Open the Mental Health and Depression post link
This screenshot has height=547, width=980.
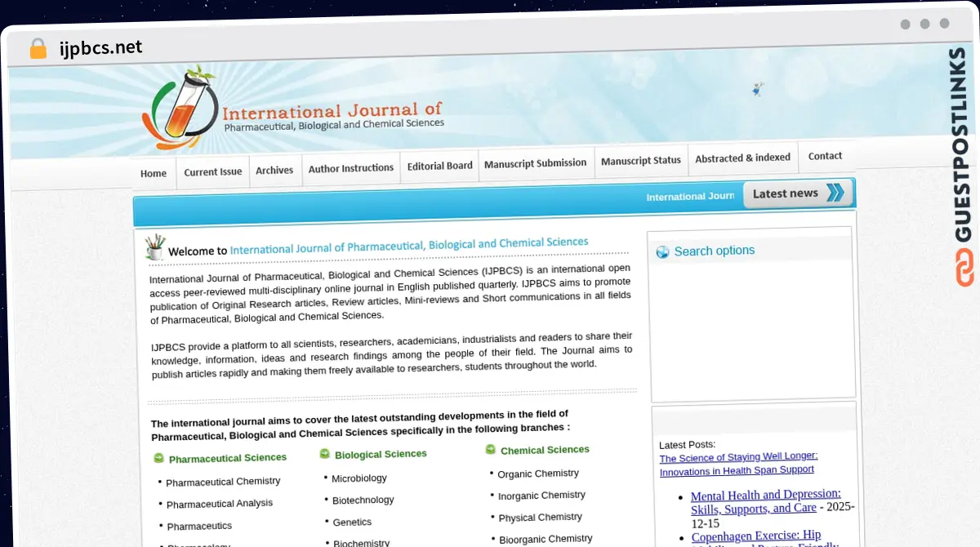coord(766,501)
